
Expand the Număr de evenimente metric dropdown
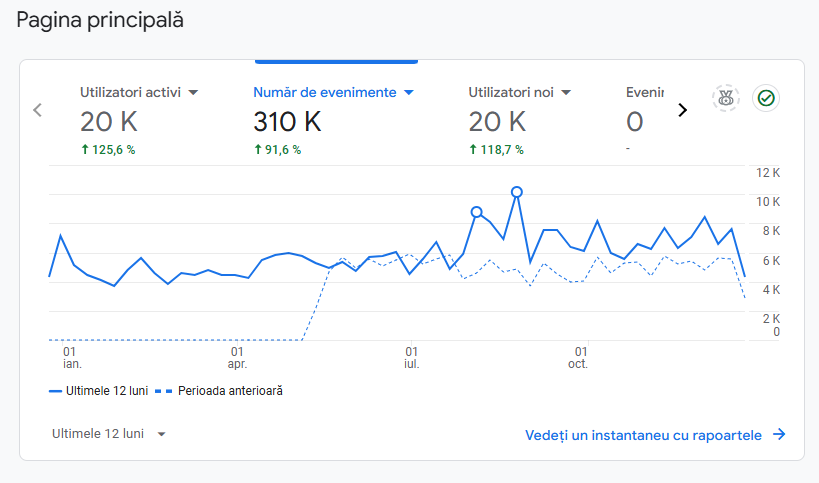coord(408,93)
